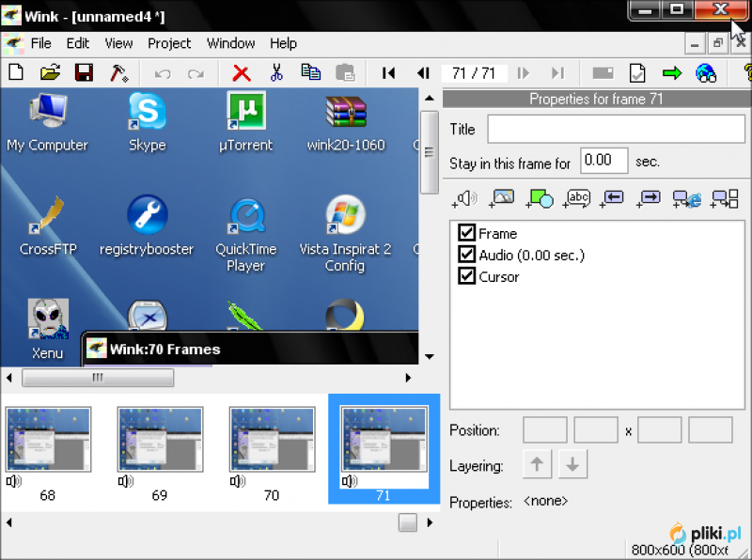The image size is (752, 560).
Task: Click thumbnail strip scrollbar left arrow
Action: [9, 522]
